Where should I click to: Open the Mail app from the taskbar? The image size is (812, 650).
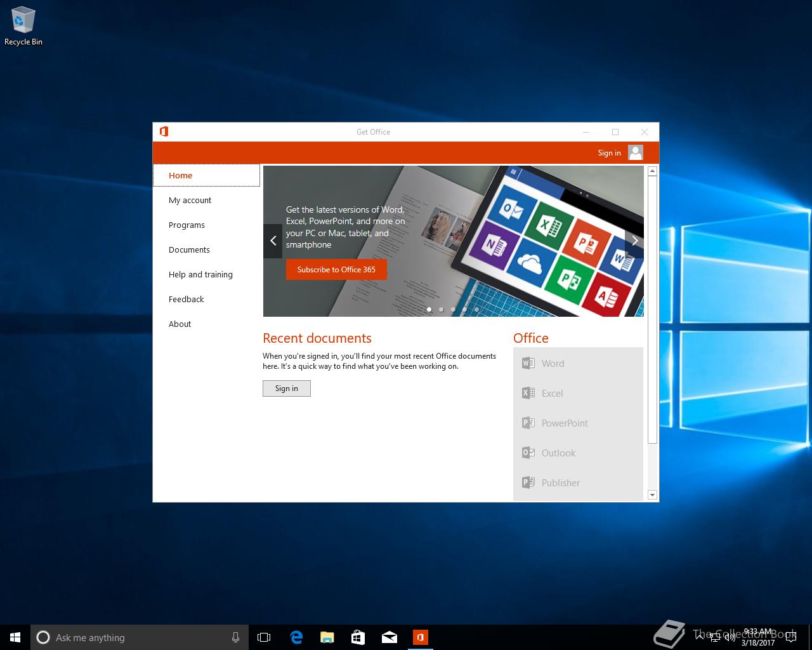pos(390,637)
